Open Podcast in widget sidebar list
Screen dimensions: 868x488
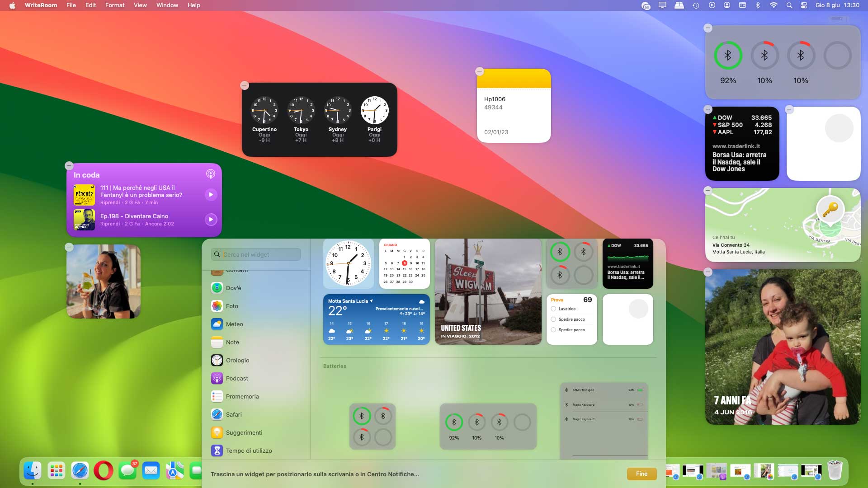click(237, 378)
